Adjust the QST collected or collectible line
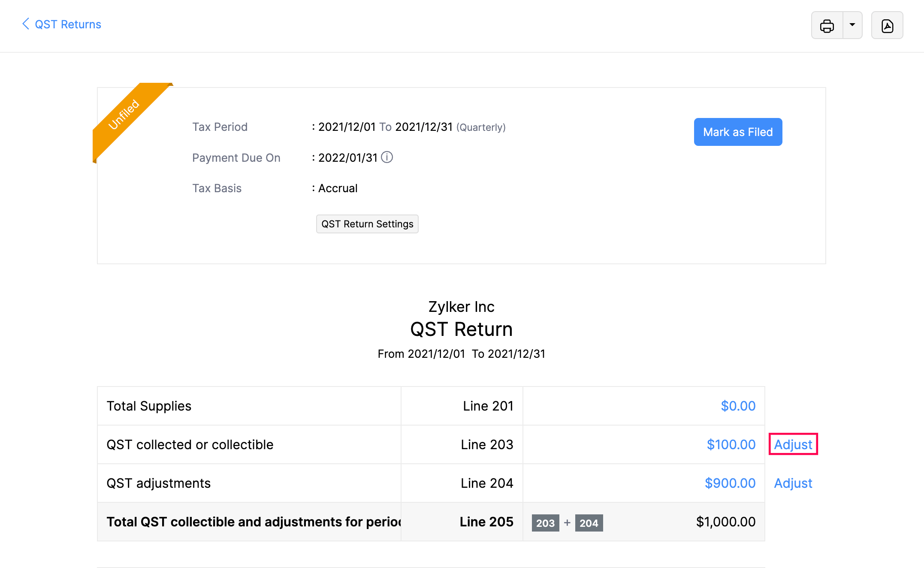This screenshot has height=568, width=924. tap(793, 444)
